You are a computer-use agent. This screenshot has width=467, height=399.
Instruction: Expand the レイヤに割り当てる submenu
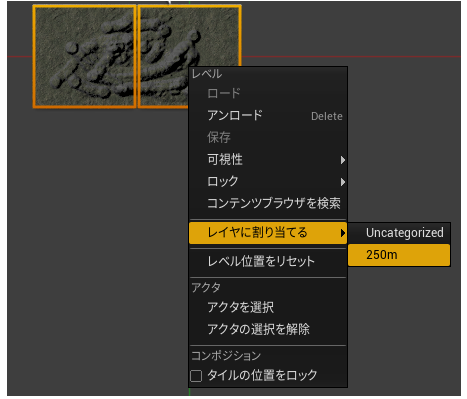click(x=268, y=233)
